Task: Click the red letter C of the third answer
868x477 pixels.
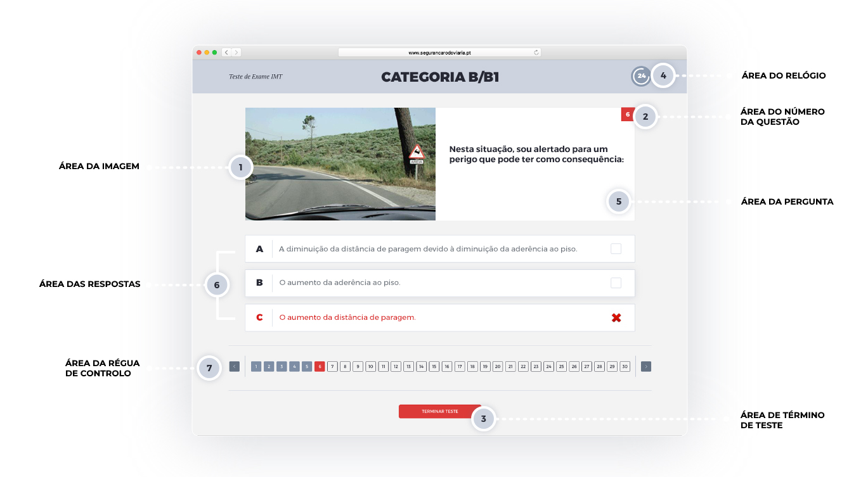Action: (259, 317)
